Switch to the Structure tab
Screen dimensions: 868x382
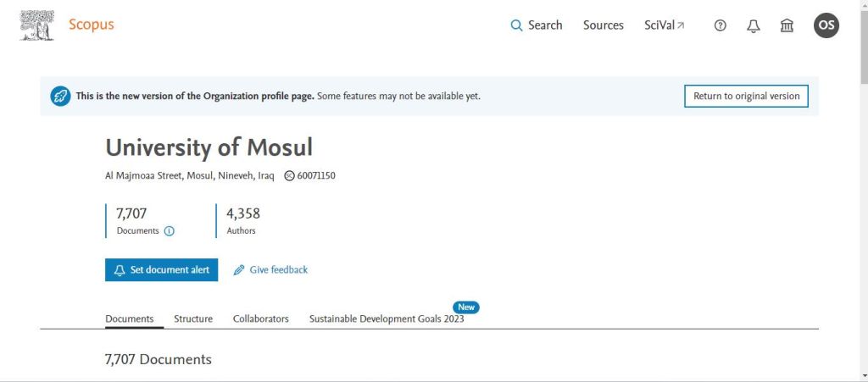coord(193,318)
